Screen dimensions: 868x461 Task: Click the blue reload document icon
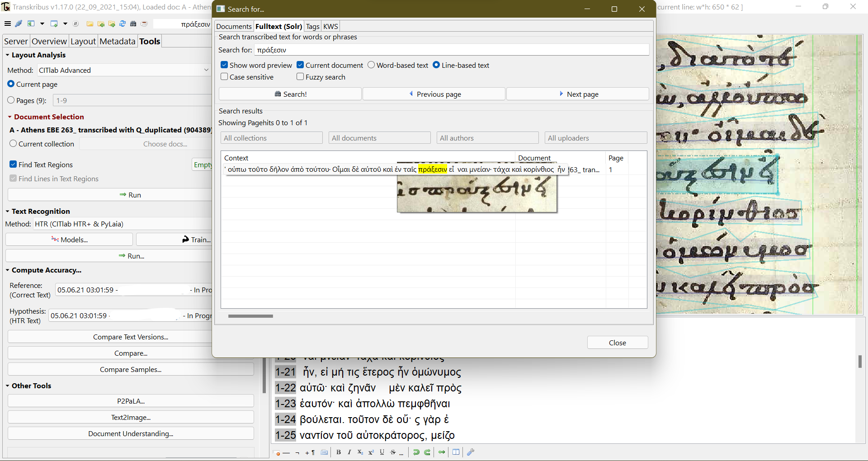click(122, 24)
